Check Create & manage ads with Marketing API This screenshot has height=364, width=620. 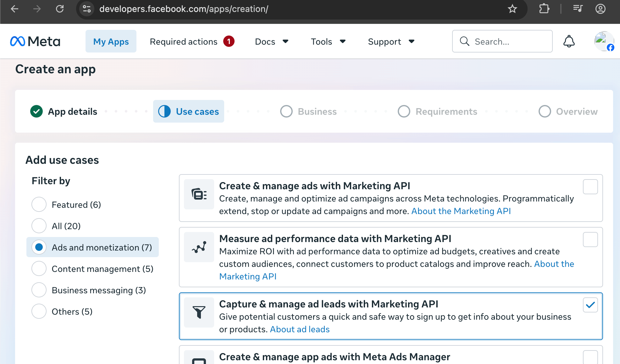coord(590,187)
